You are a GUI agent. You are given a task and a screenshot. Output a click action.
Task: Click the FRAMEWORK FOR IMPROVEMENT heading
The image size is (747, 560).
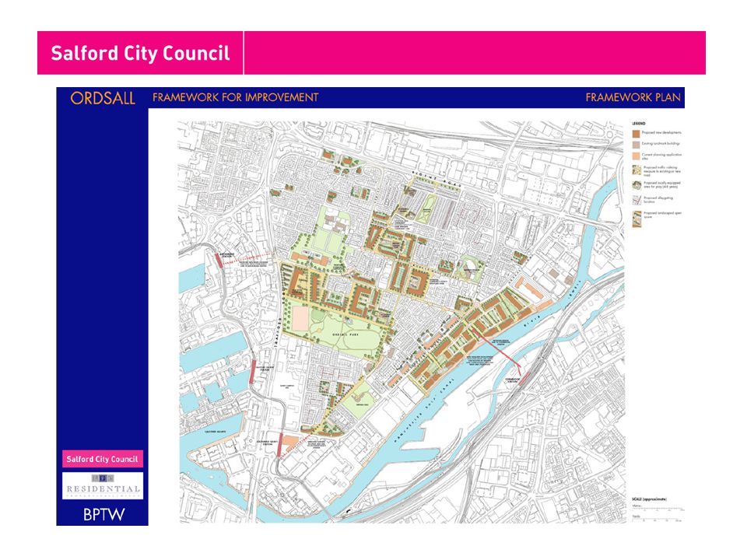tap(235, 98)
